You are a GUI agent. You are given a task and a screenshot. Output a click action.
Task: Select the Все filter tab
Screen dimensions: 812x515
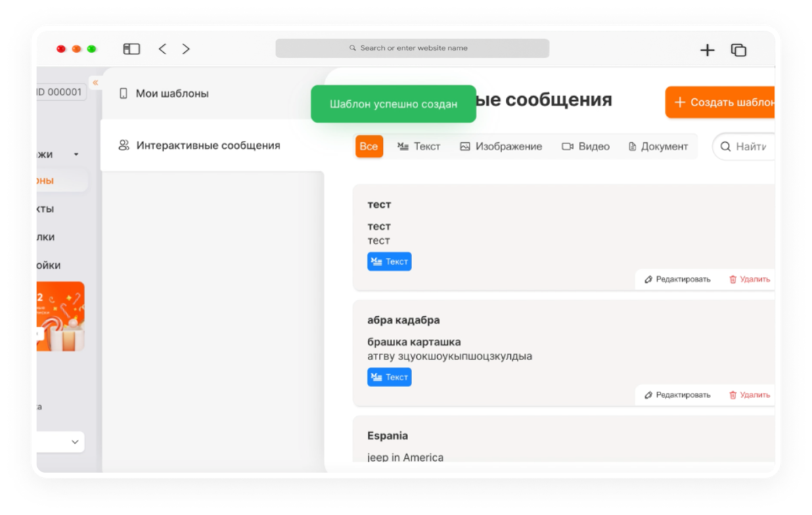369,146
